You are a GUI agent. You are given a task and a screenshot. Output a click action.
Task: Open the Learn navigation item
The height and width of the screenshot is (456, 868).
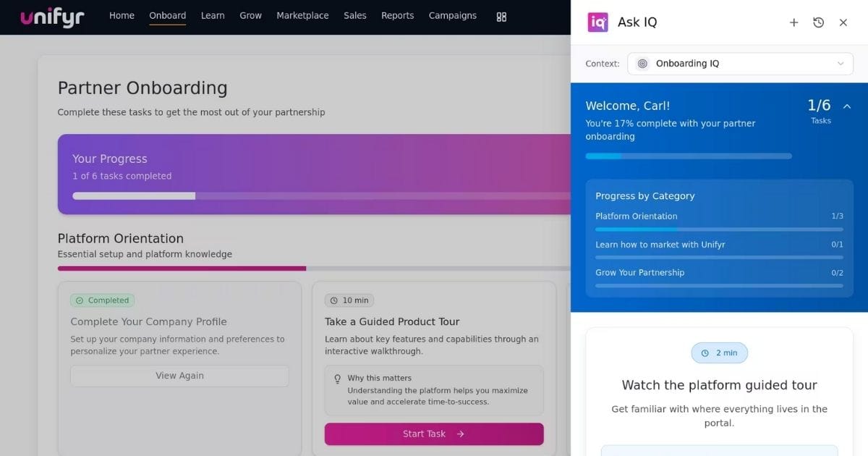click(213, 16)
